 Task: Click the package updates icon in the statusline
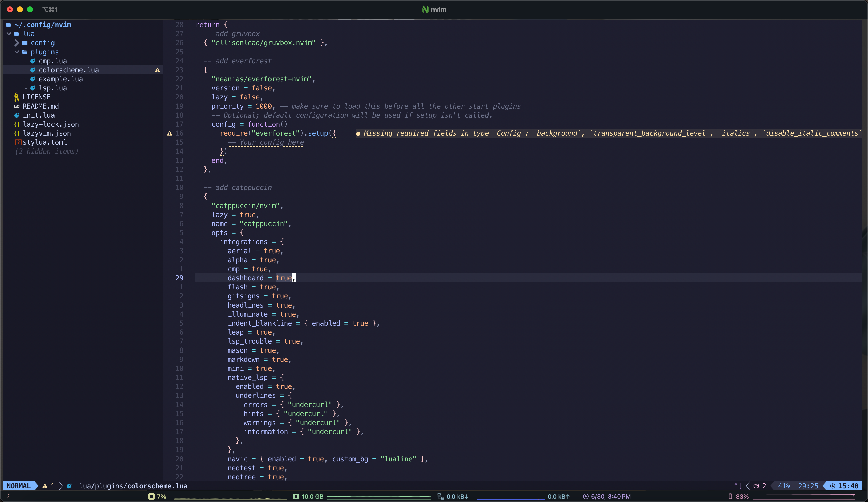[756, 486]
